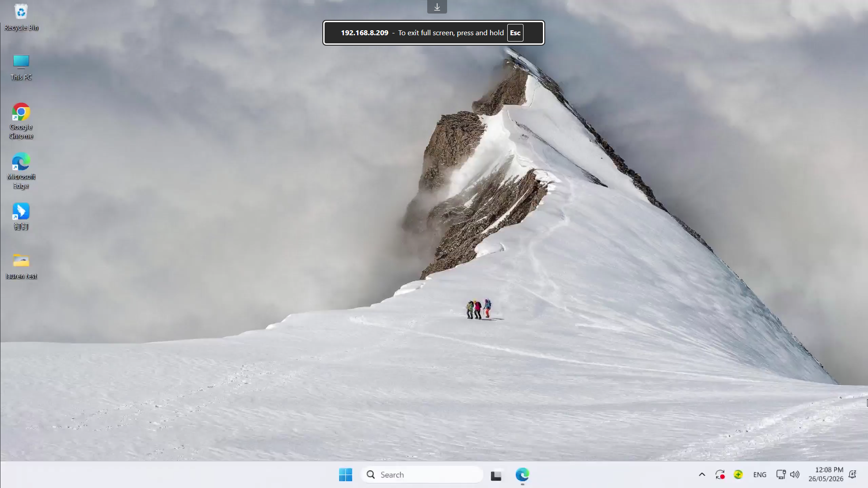This screenshot has width=868, height=488.
Task: Open the ENG language switcher
Action: click(759, 474)
